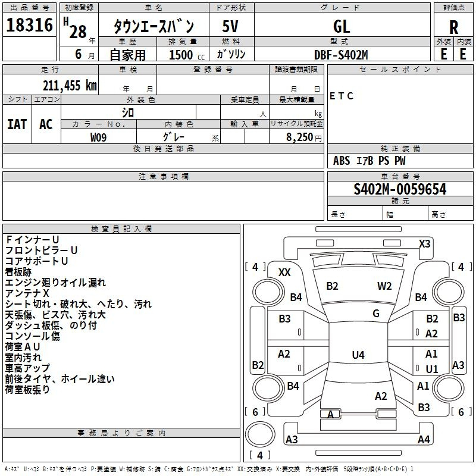The height and width of the screenshot is (476, 476).
Task: Select the note コンソール傷
Action: pos(33,336)
